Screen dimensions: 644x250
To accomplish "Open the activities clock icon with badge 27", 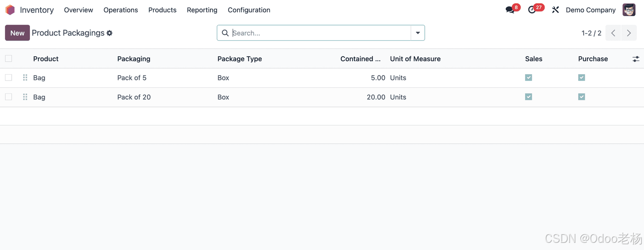I will [x=532, y=10].
